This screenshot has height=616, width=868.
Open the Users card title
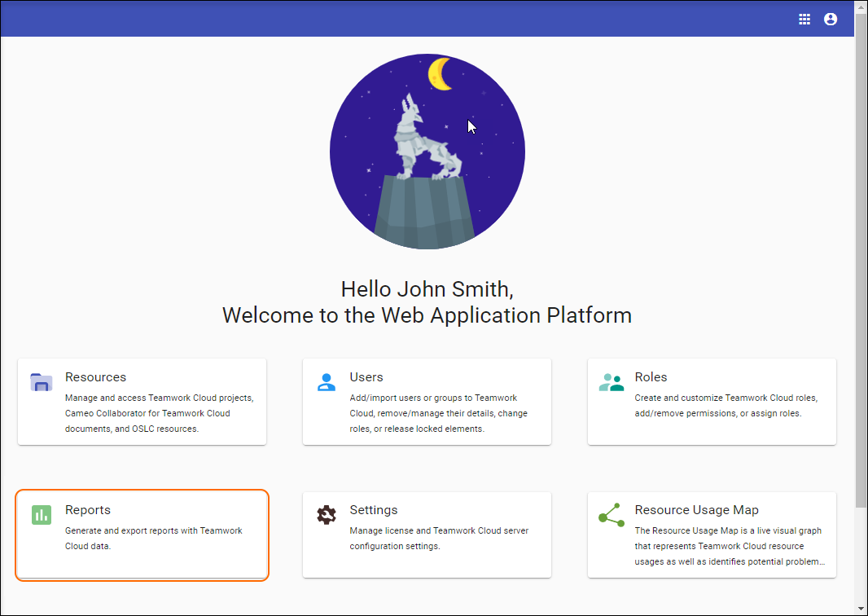[x=366, y=377]
